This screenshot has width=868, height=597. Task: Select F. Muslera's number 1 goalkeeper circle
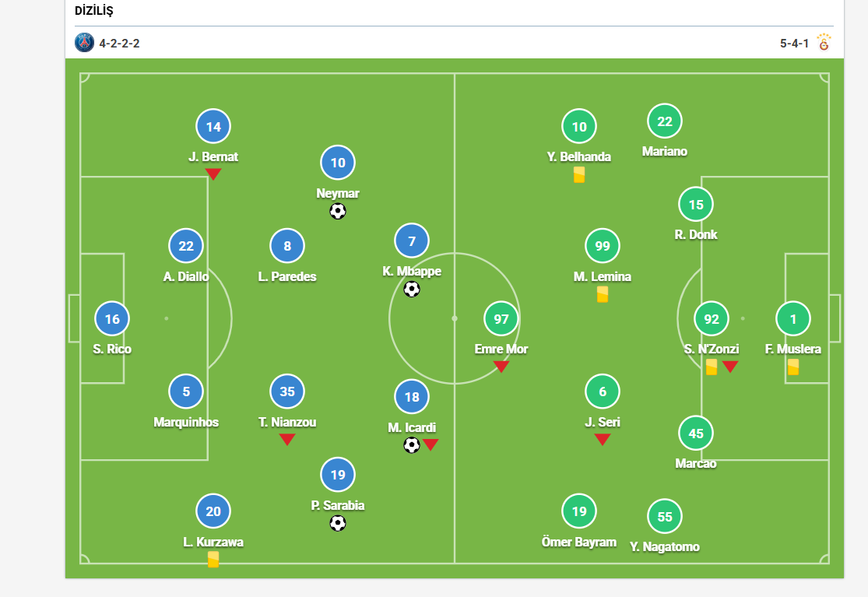tap(793, 318)
